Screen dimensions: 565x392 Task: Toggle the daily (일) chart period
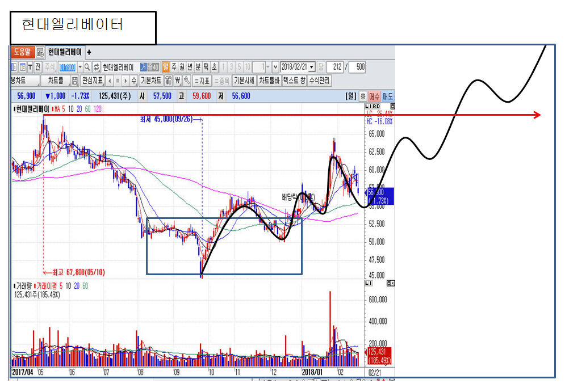pyautogui.click(x=166, y=67)
